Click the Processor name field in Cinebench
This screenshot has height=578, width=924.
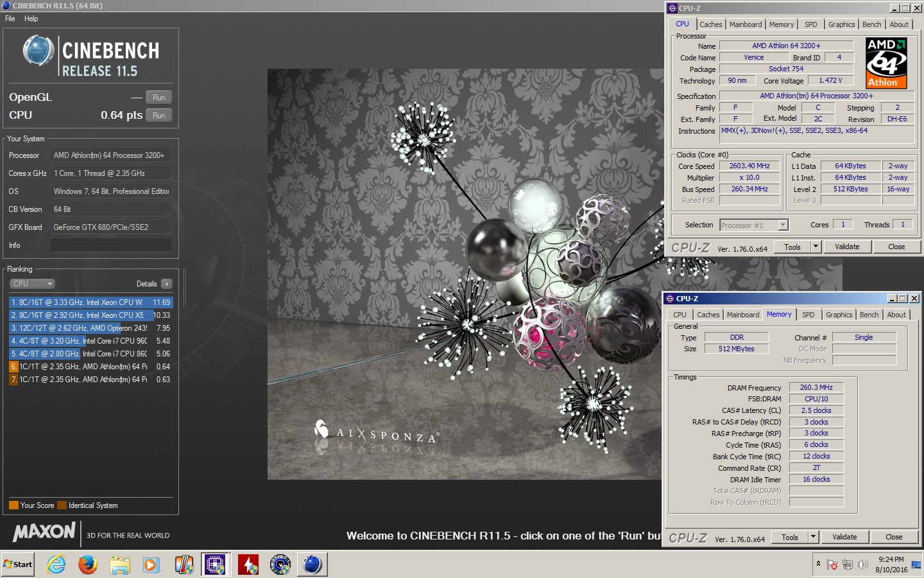(x=111, y=155)
